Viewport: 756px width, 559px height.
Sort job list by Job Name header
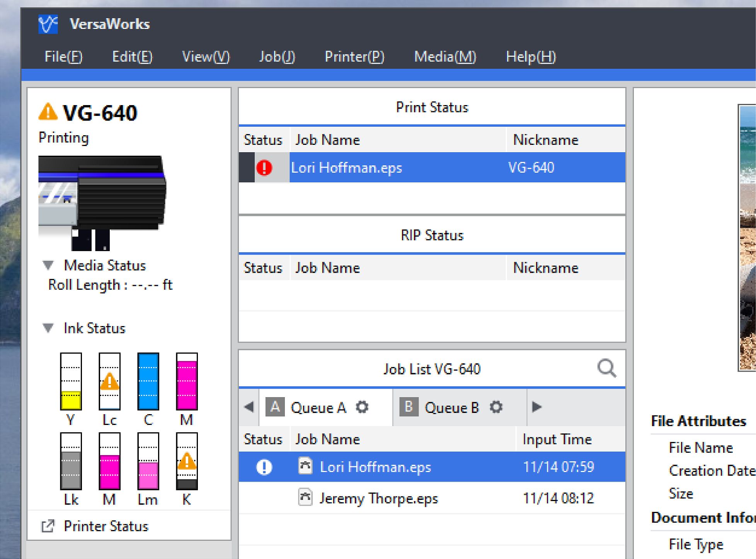coord(403,439)
